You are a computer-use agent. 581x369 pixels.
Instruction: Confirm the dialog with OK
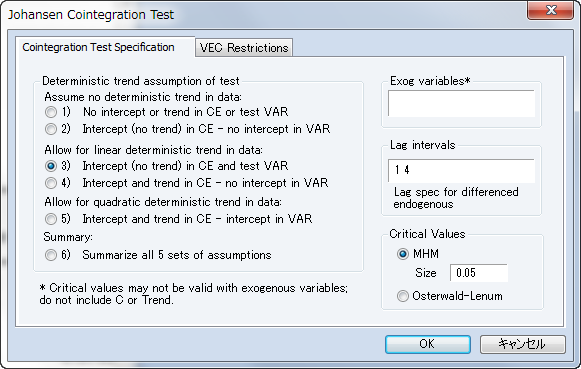point(428,344)
